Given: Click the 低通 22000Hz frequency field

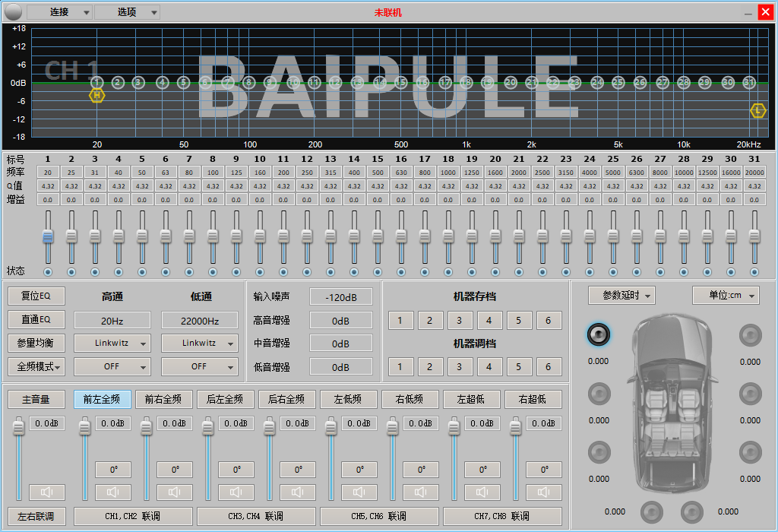Looking at the screenshot, I should [x=200, y=321].
